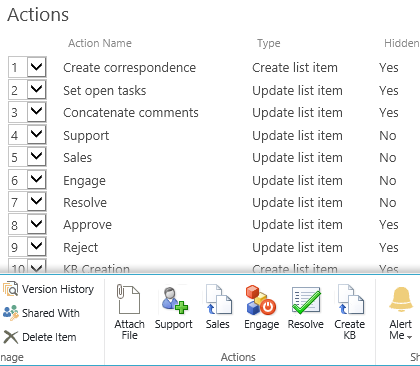Click the Create KB ribbon icon
Screen dimensions: 420x366
pyautogui.click(x=350, y=299)
